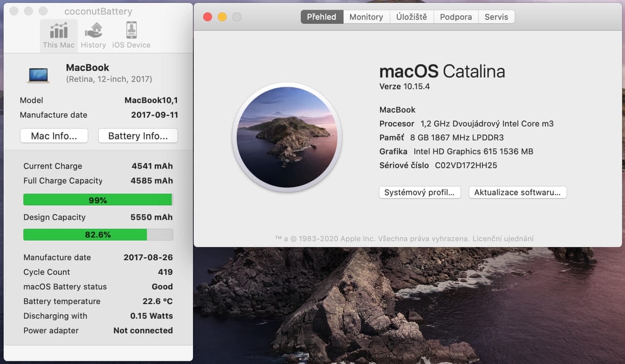Open the Battery Info... button
This screenshot has height=364, width=625.
point(138,136)
